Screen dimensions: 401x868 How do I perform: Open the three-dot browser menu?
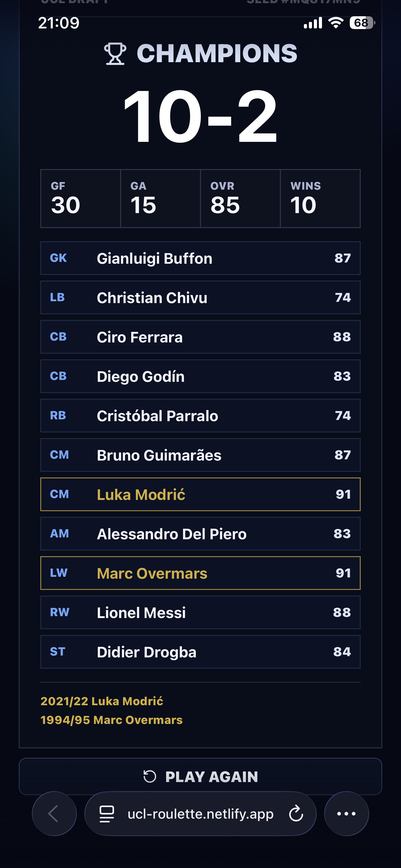[346, 813]
